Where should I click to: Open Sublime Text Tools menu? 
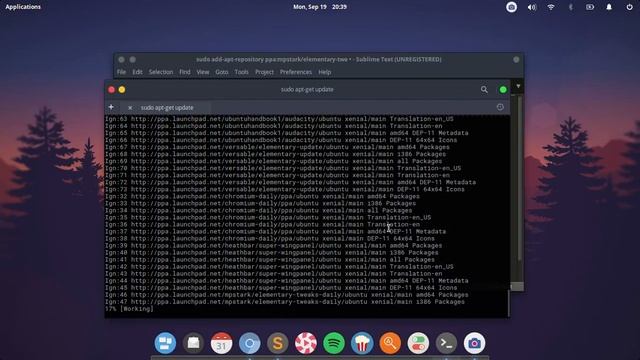click(x=241, y=72)
